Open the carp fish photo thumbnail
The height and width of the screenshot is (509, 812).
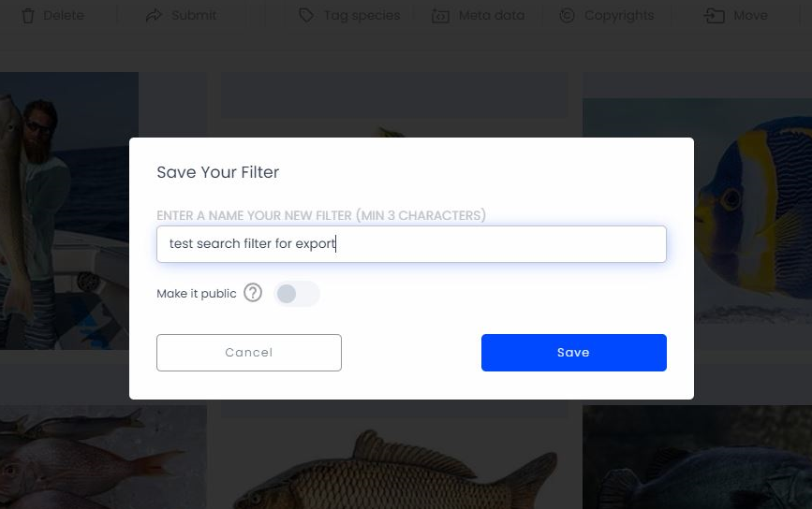click(394, 463)
